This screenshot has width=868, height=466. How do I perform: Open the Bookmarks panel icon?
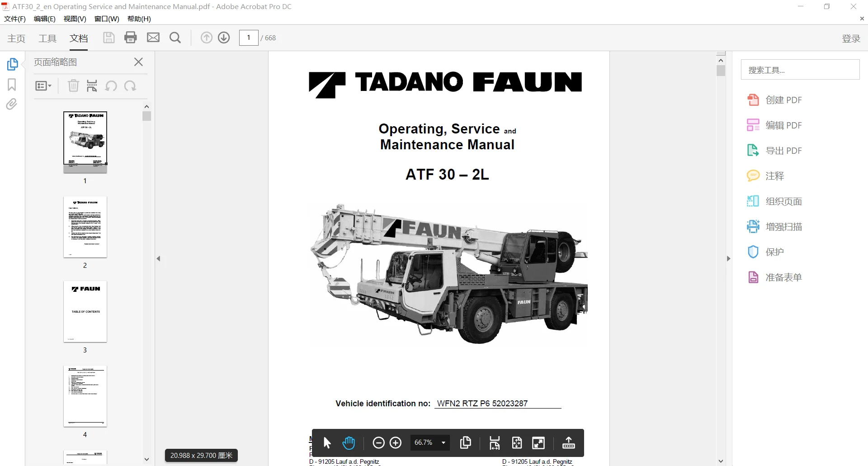[12, 85]
